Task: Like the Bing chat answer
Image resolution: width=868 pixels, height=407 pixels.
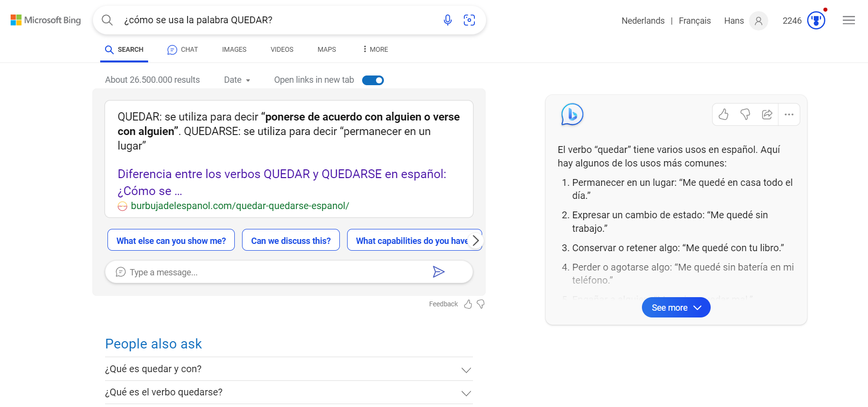Action: point(723,115)
